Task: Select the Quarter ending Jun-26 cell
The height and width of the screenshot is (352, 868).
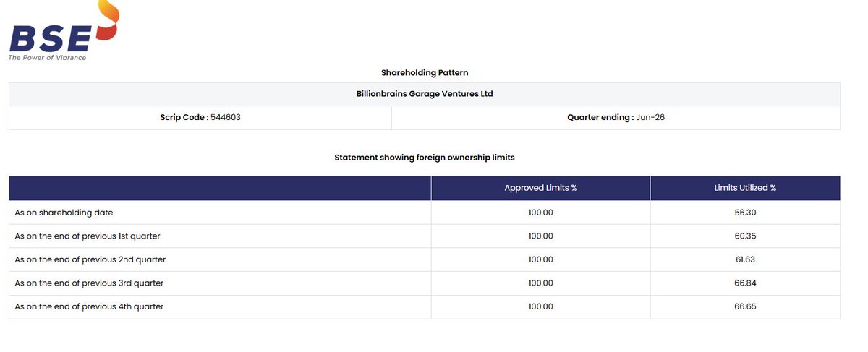Action: [x=616, y=117]
